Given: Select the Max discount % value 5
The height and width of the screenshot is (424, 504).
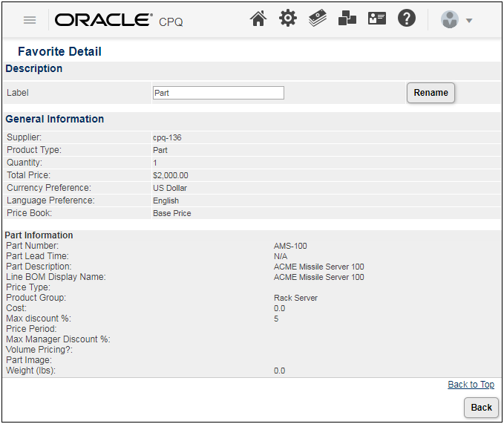Looking at the screenshot, I should tap(276, 319).
